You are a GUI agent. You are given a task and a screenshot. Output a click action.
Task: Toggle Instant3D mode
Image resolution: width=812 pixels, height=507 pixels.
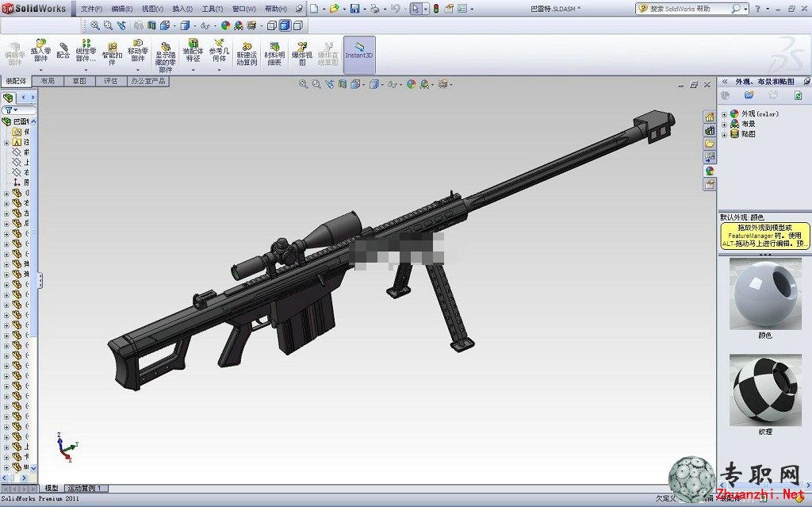click(x=359, y=55)
